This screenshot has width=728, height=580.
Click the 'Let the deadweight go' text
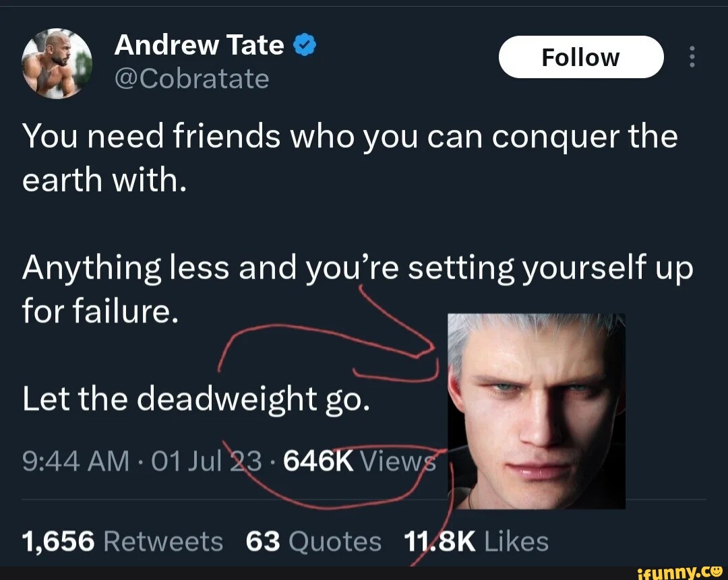click(196, 399)
